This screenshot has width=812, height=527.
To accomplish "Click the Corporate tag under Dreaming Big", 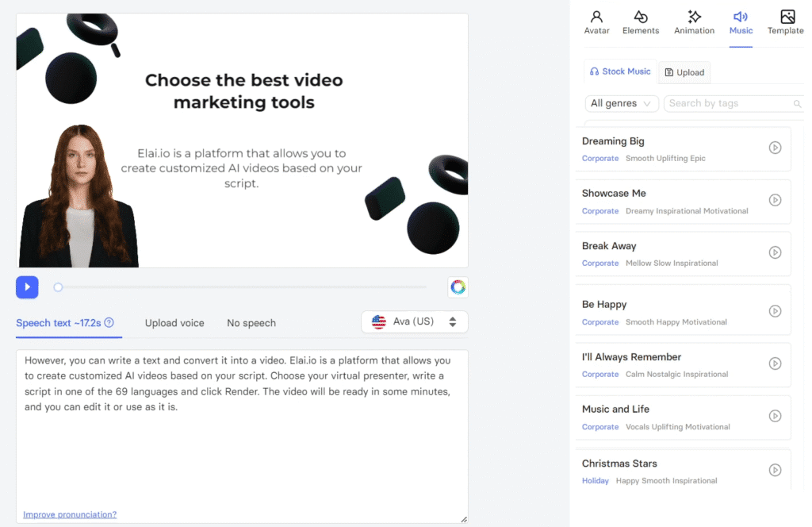I will (x=600, y=159).
